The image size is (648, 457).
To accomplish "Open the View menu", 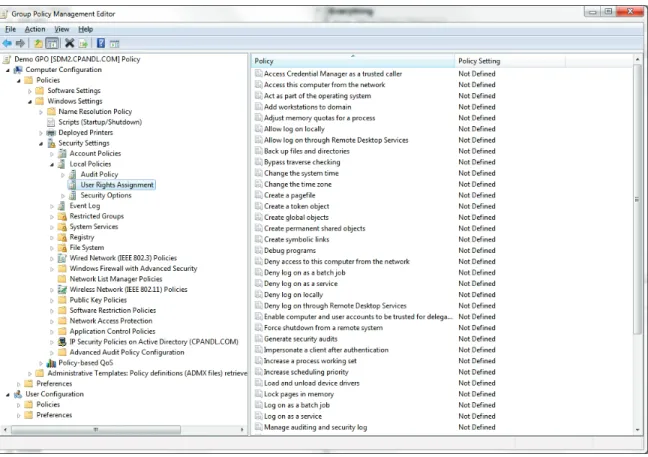I will (x=62, y=29).
